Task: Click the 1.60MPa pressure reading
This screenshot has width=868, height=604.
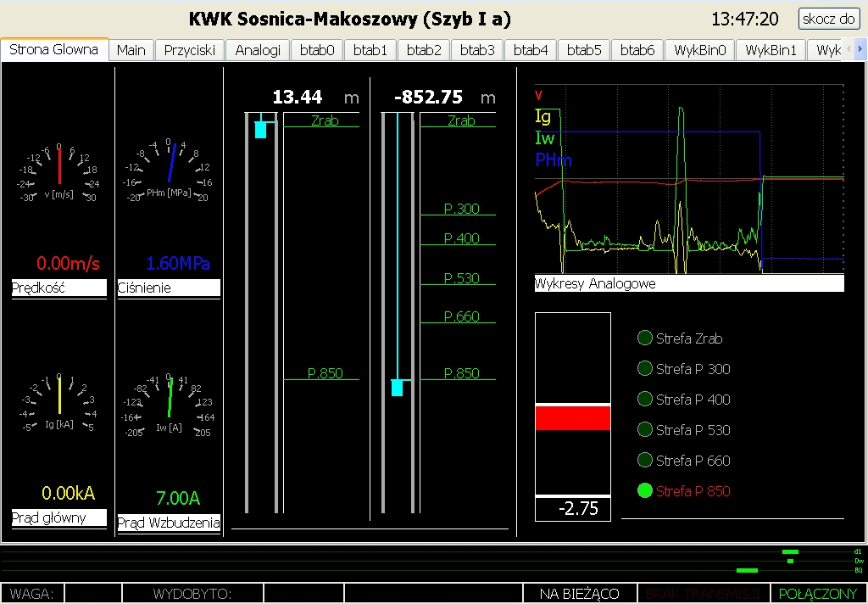Action: click(178, 263)
